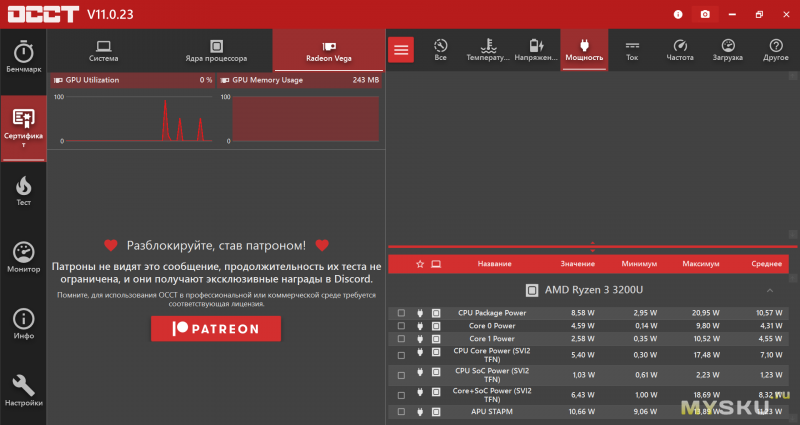This screenshot has width=800, height=425.
Task: Click the plug icon in CPU Package Power row
Action: [420, 313]
